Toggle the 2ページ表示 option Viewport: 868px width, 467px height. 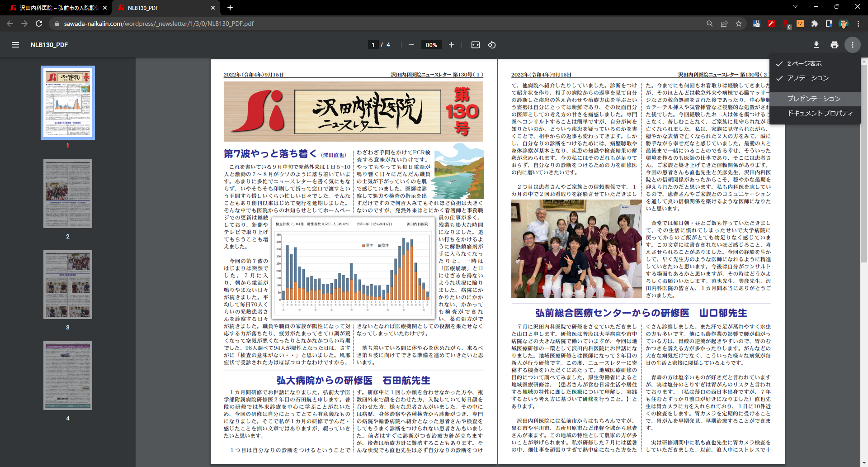[815, 64]
